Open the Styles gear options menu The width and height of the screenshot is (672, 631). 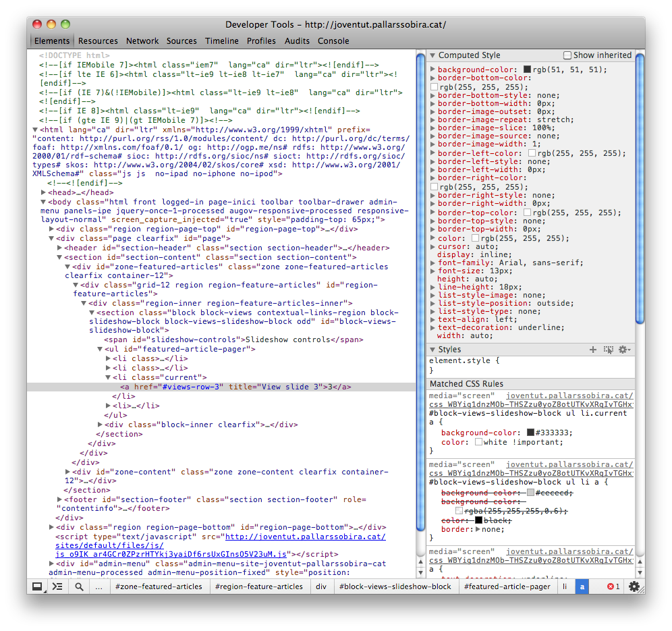pos(624,350)
